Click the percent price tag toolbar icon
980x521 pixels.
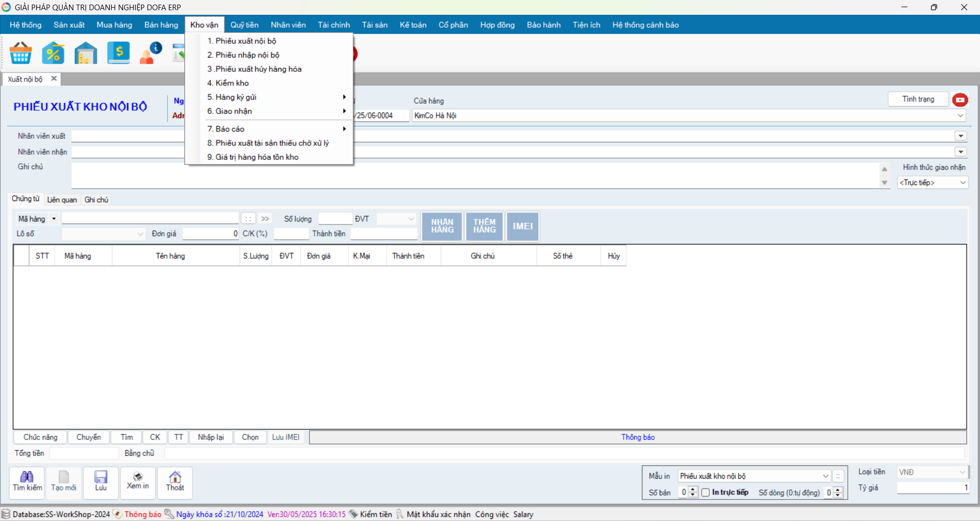coord(53,53)
